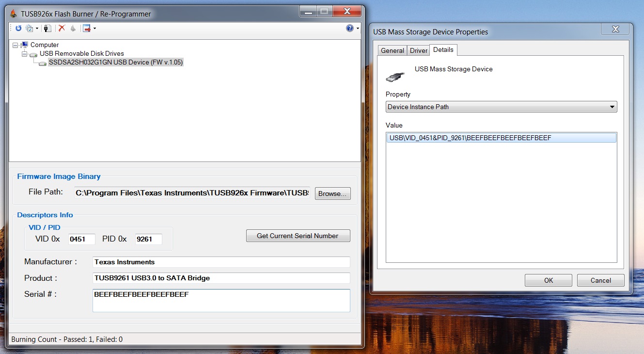
Task: Click the USB plug with document toolbar icon
Action: 47,29
